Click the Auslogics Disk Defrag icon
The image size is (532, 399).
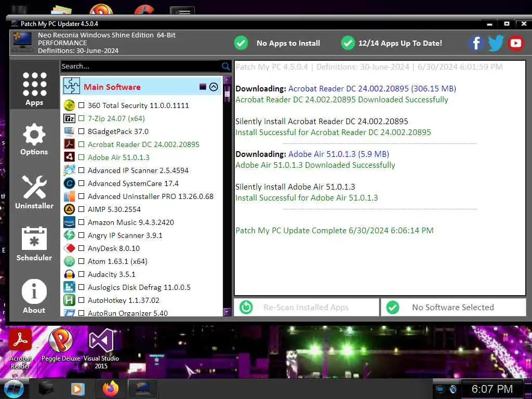(x=69, y=287)
